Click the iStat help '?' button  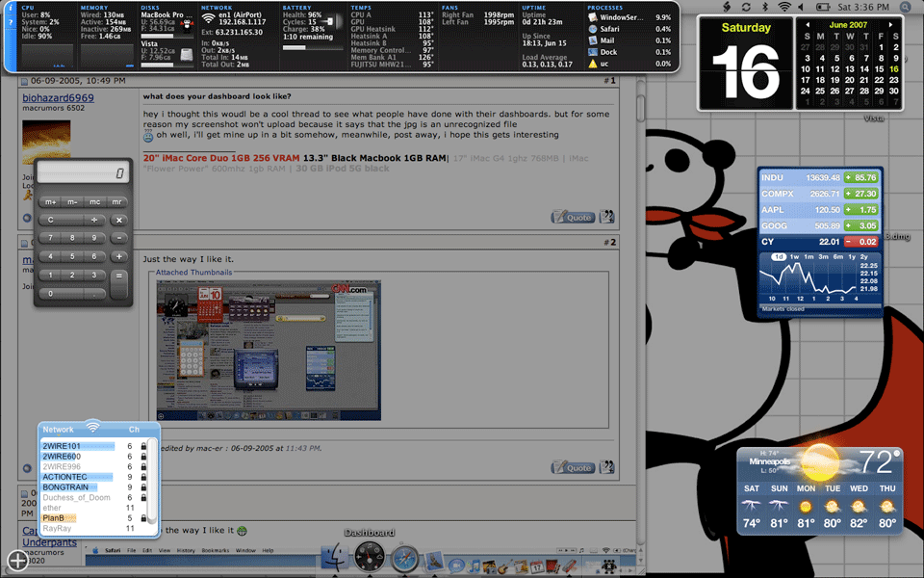(10, 23)
